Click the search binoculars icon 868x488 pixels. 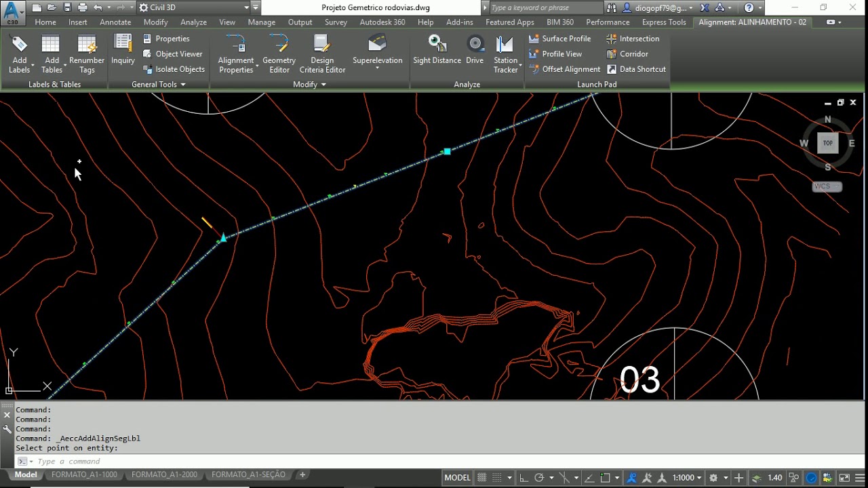tap(612, 7)
